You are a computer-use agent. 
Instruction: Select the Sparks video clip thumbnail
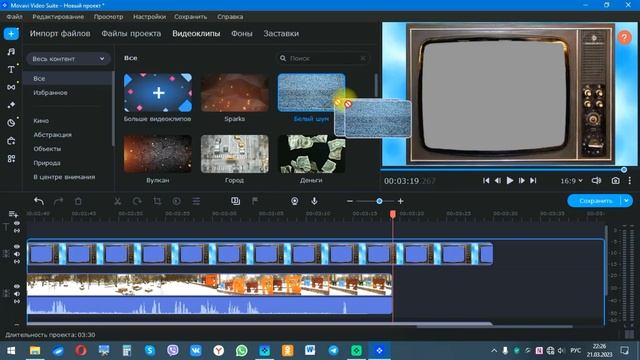[x=235, y=93]
